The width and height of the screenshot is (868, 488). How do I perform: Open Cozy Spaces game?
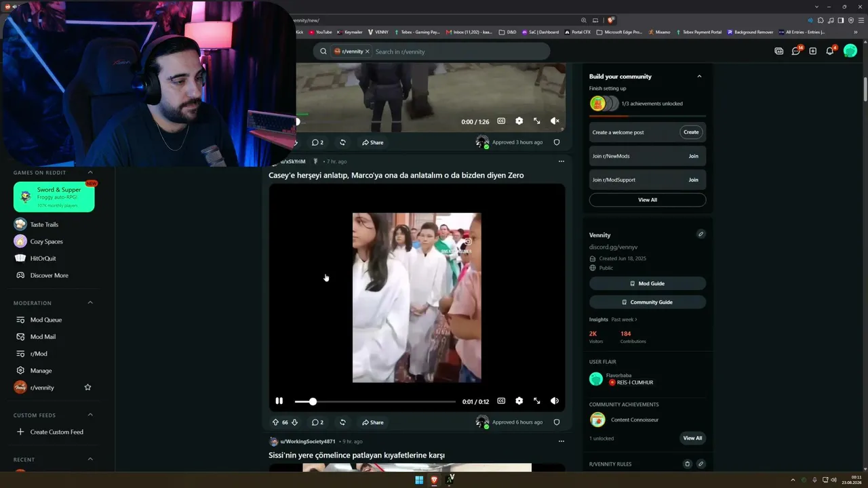pyautogui.click(x=46, y=241)
